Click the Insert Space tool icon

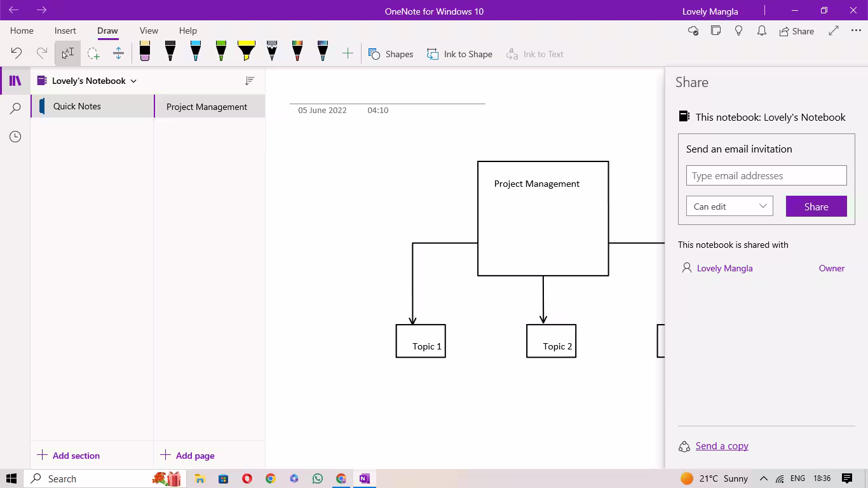coord(118,54)
